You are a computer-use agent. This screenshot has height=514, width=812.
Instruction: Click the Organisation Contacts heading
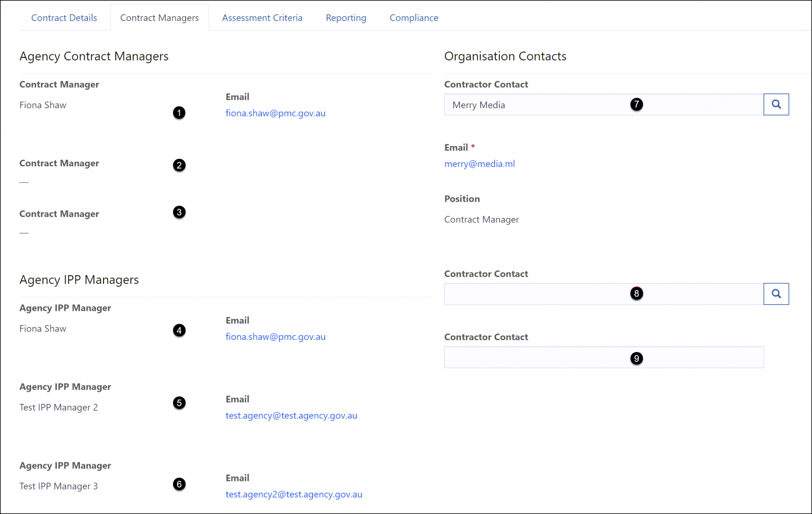(x=505, y=56)
